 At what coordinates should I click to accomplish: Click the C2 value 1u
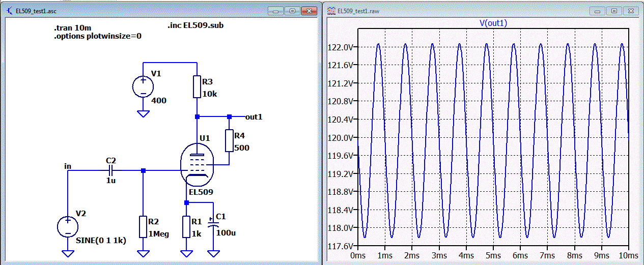(110, 181)
